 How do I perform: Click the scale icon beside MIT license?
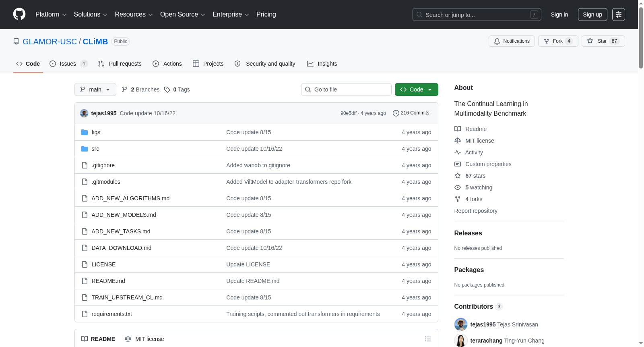click(458, 141)
